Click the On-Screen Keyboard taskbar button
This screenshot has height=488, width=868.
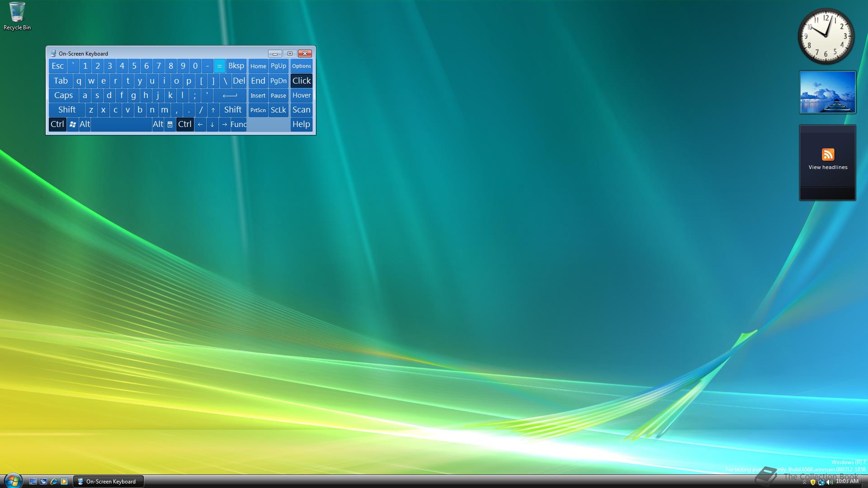pos(108,482)
